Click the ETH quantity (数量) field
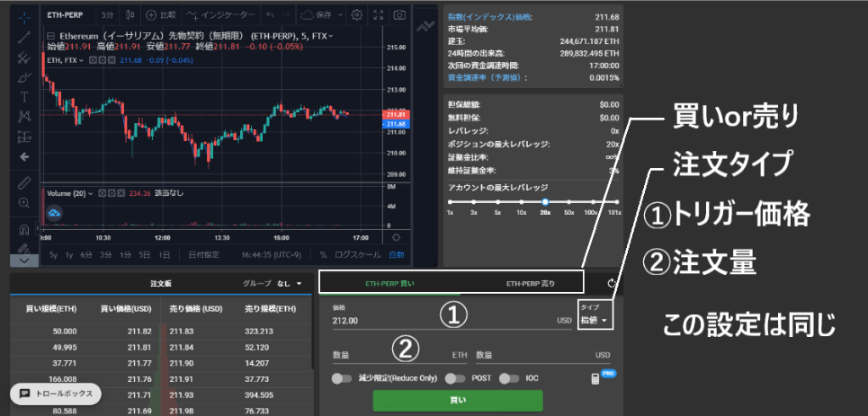Viewport: 868px width, 416px height. 400,355
